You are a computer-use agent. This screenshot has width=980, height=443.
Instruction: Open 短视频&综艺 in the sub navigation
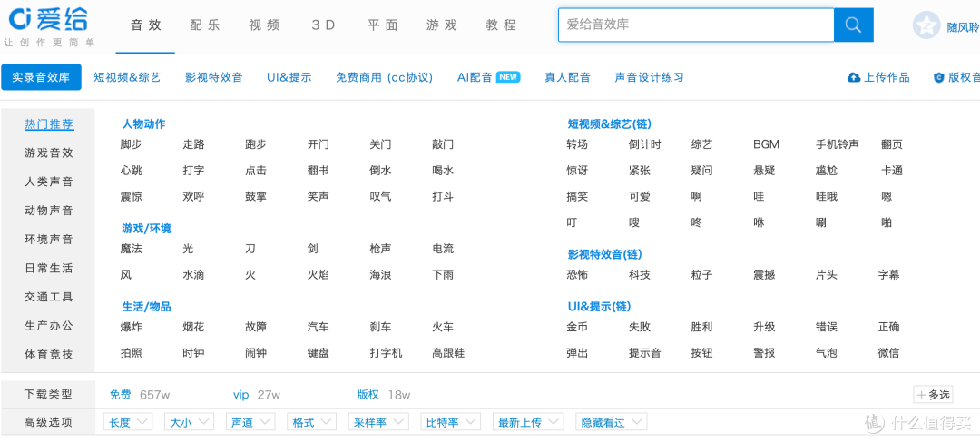coord(127,77)
